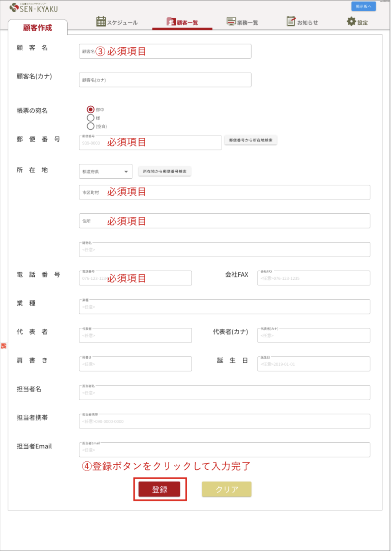Viewport: 392px width, 551px height.
Task: Click the SEN-KYAKU logo
Action: [33, 9]
